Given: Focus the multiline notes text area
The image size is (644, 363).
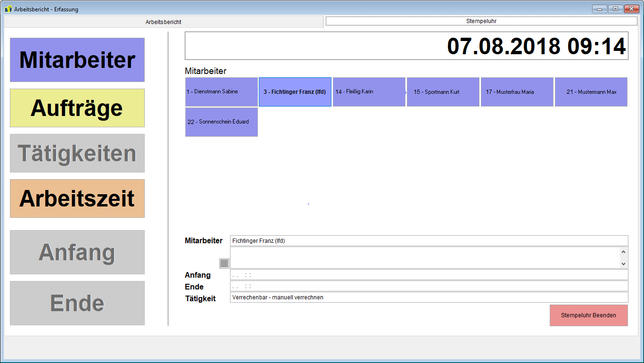Looking at the screenshot, I should click(425, 258).
